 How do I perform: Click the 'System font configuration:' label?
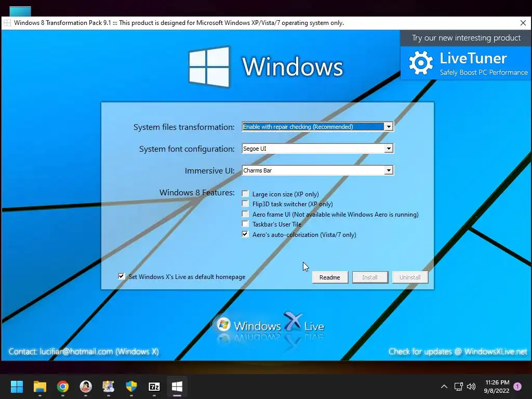click(187, 149)
